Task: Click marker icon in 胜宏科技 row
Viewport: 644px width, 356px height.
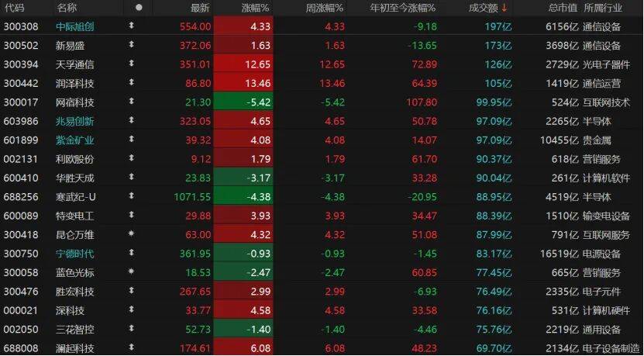Action: pyautogui.click(x=132, y=290)
